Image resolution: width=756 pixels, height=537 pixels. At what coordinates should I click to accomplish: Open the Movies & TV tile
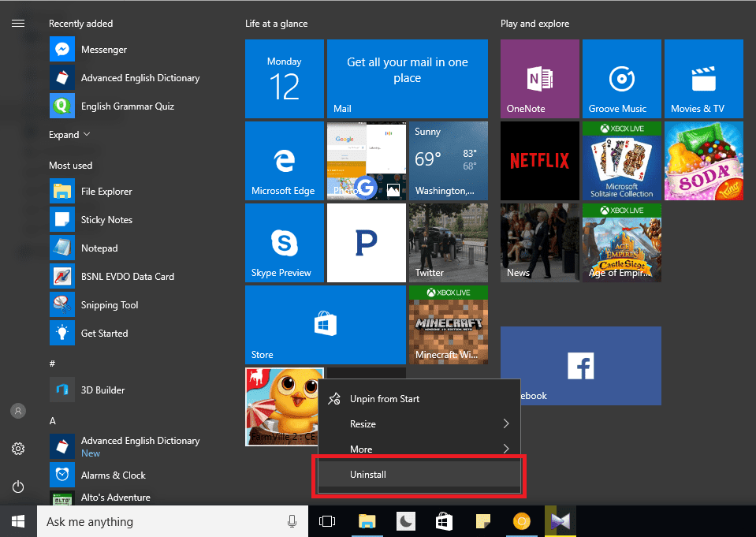[x=704, y=79]
